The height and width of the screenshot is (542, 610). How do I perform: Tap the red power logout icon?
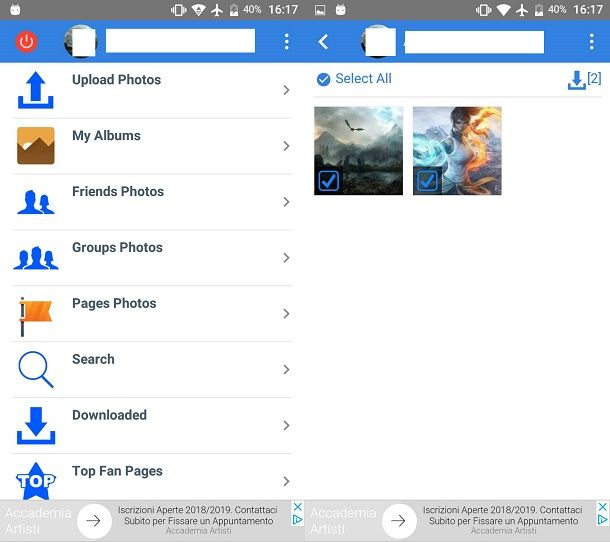[26, 41]
